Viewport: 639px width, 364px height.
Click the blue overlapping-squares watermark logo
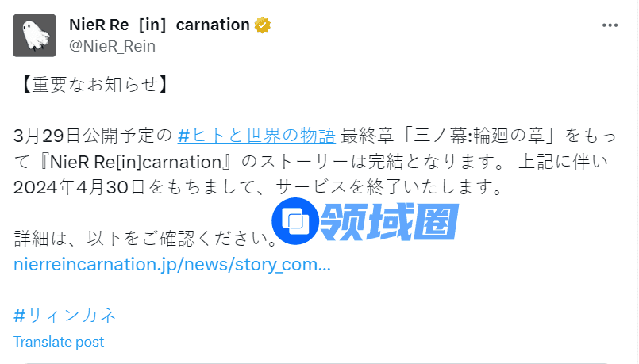(x=294, y=221)
